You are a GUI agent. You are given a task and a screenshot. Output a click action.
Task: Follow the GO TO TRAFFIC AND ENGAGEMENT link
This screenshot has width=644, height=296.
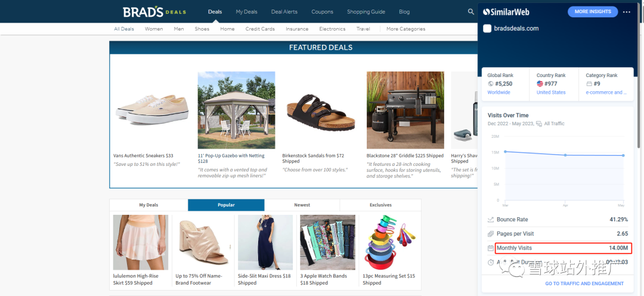tap(584, 283)
